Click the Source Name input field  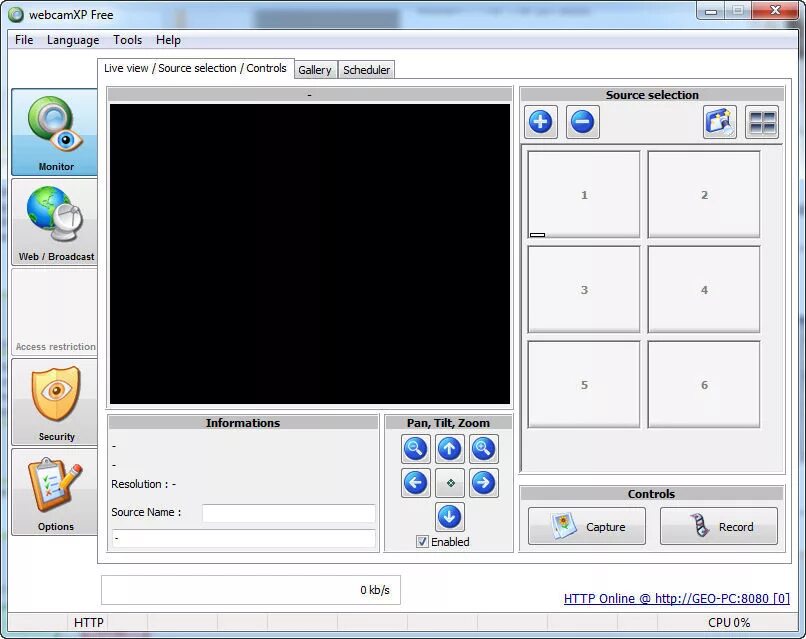pyautogui.click(x=289, y=513)
